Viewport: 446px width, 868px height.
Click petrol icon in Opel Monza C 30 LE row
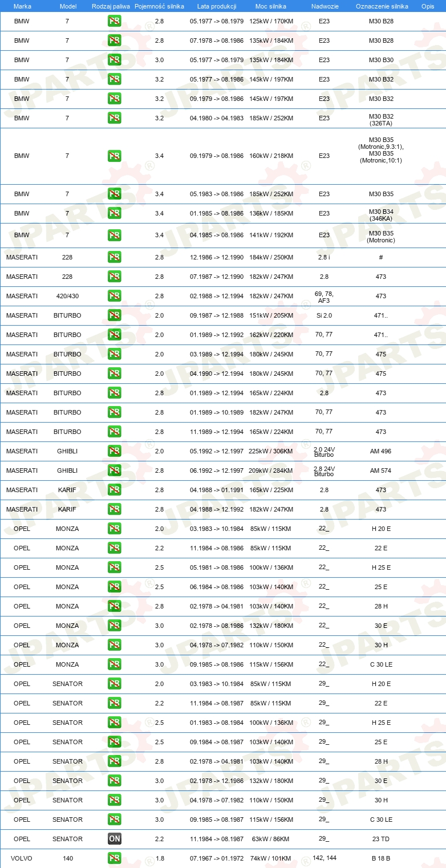(114, 664)
